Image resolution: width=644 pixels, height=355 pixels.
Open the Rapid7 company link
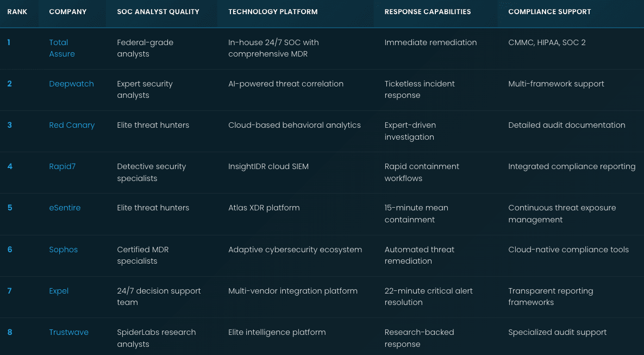62,166
